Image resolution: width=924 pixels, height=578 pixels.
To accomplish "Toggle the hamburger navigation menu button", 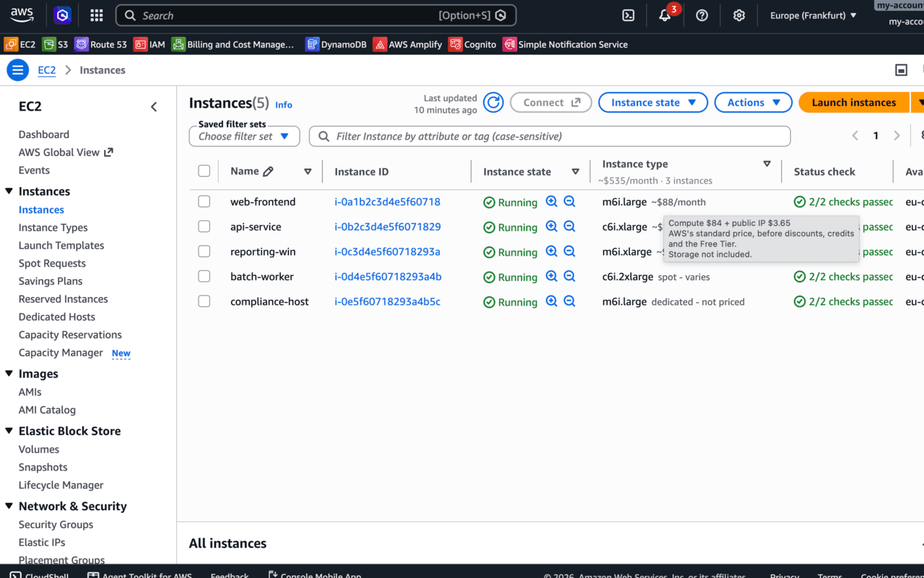I will (x=17, y=70).
